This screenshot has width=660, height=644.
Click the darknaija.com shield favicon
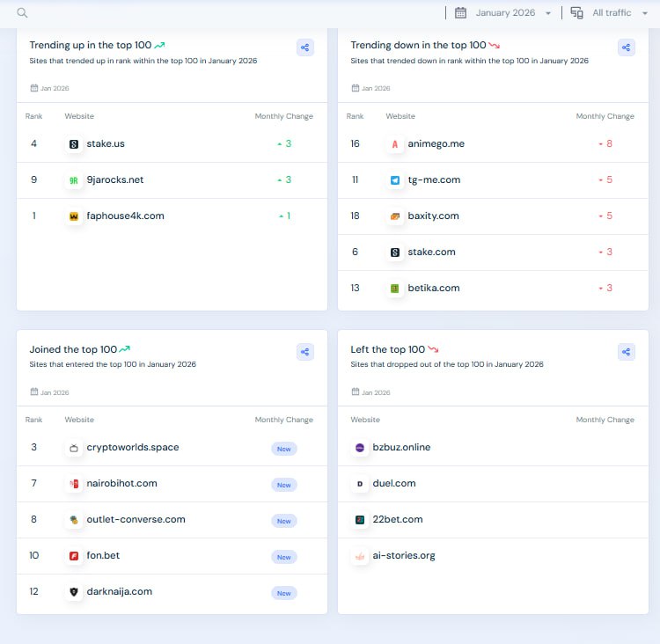pyautogui.click(x=74, y=592)
